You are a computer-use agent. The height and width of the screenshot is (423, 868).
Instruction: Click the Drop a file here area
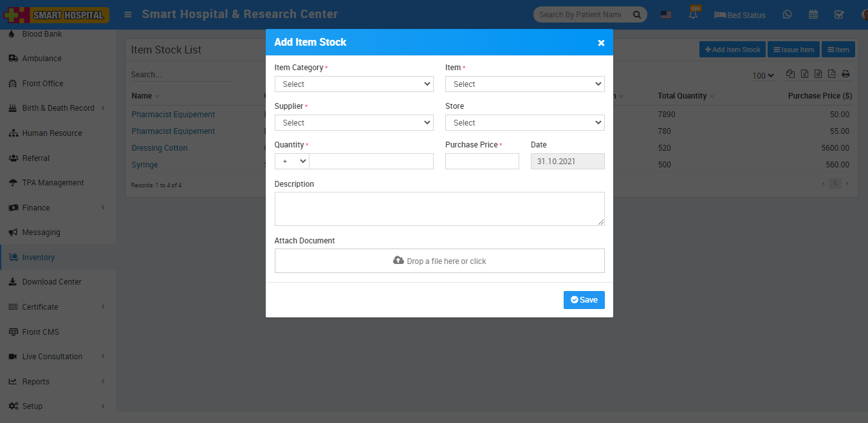pyautogui.click(x=439, y=261)
